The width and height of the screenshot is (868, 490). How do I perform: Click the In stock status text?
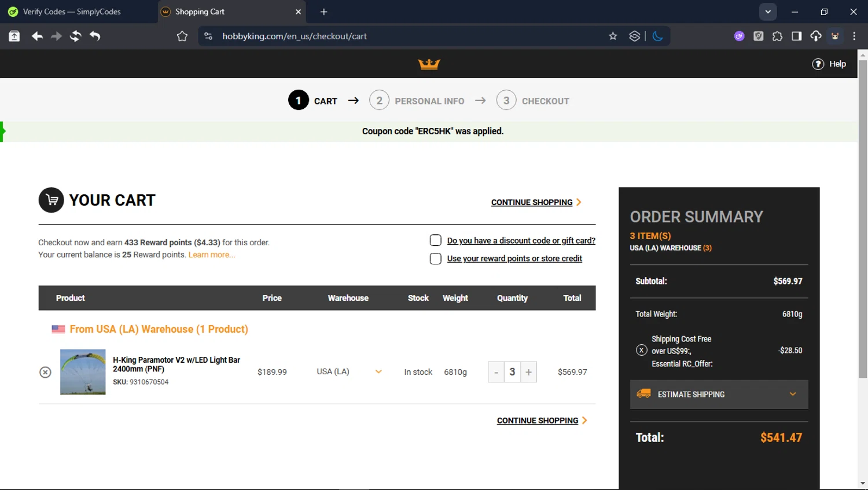point(418,372)
